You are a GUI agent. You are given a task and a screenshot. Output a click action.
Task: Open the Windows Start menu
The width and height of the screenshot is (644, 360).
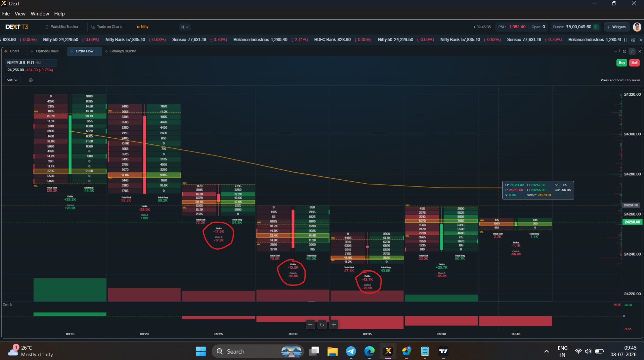click(201, 352)
